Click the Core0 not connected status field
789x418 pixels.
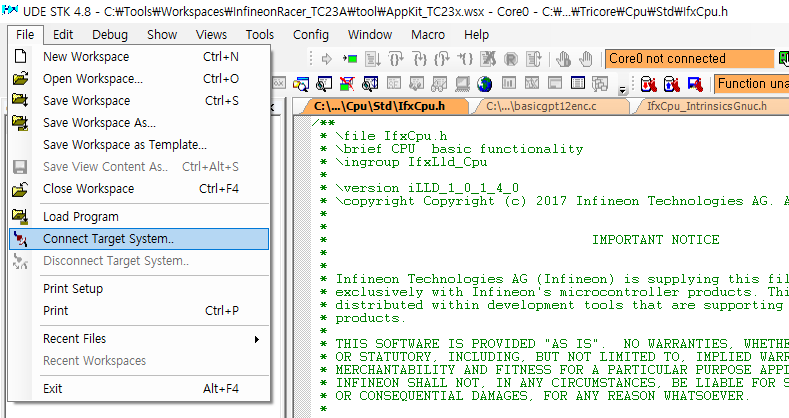(x=689, y=59)
